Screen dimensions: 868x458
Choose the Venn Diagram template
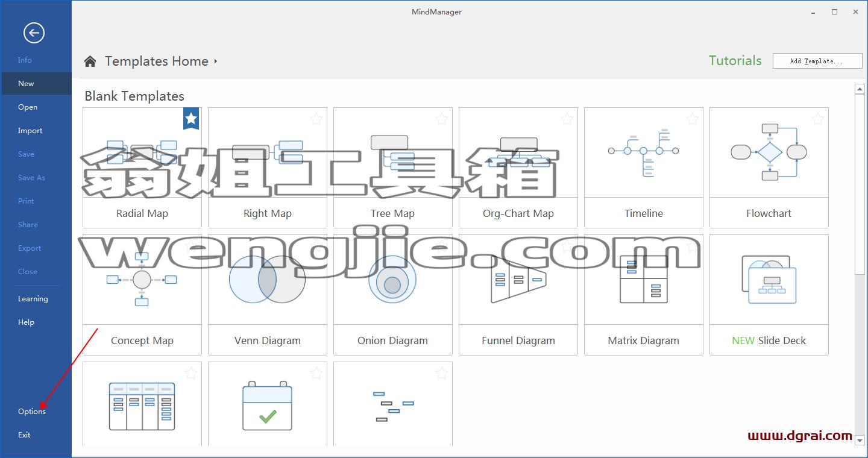pyautogui.click(x=268, y=295)
